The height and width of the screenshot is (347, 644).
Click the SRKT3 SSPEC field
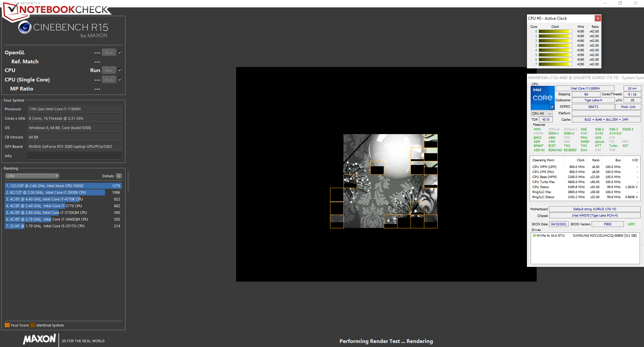pyautogui.click(x=593, y=107)
